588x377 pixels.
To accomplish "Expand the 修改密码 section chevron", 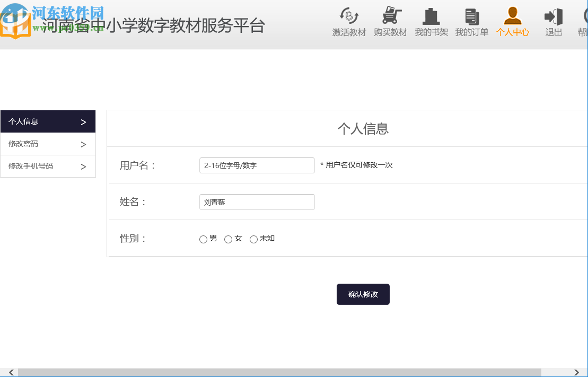I will point(83,144).
